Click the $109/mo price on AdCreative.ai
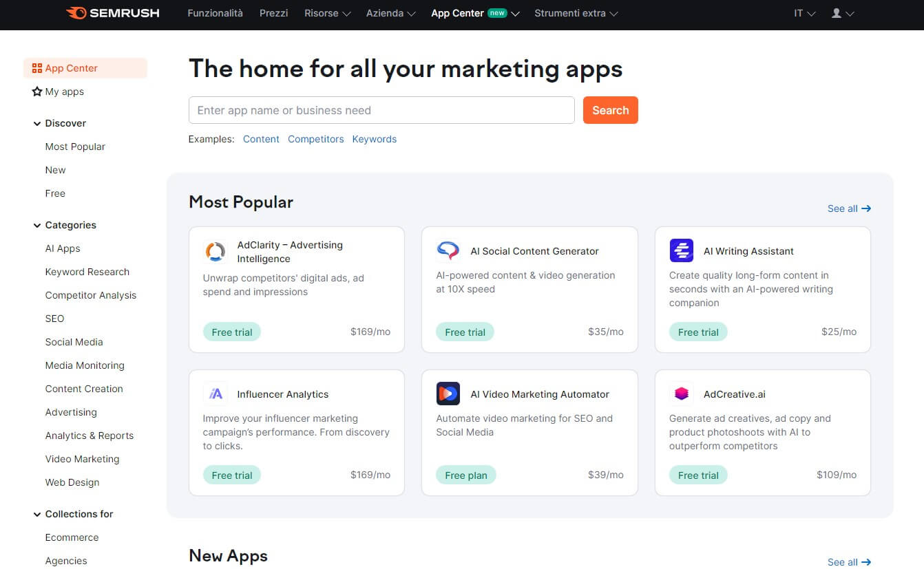 837,475
